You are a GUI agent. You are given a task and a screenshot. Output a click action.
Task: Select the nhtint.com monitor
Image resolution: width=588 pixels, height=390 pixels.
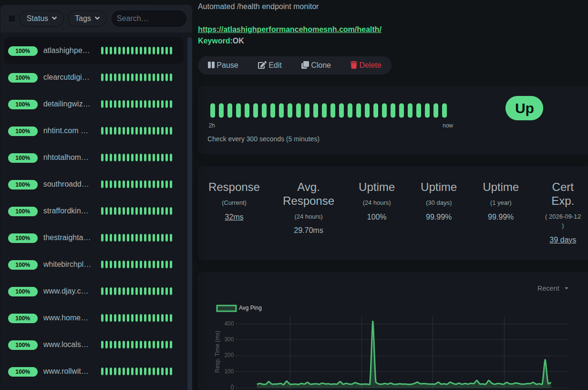(x=94, y=131)
